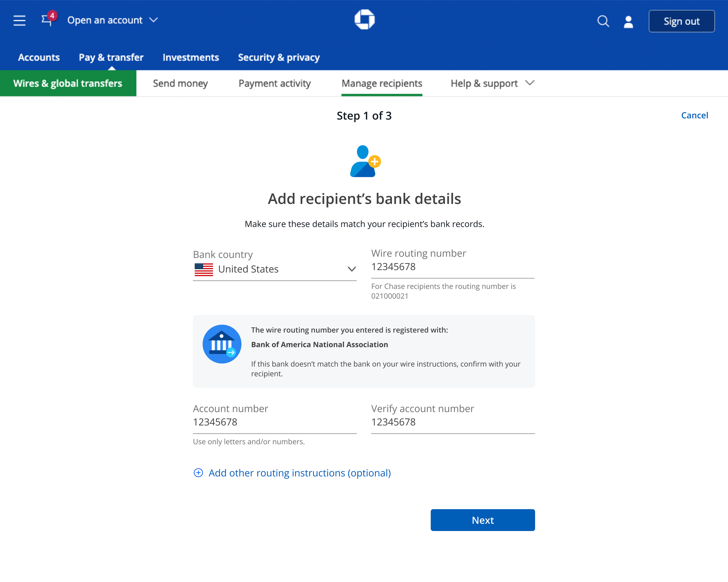This screenshot has width=728, height=582.
Task: Click the bank building icon
Action: coord(222,344)
